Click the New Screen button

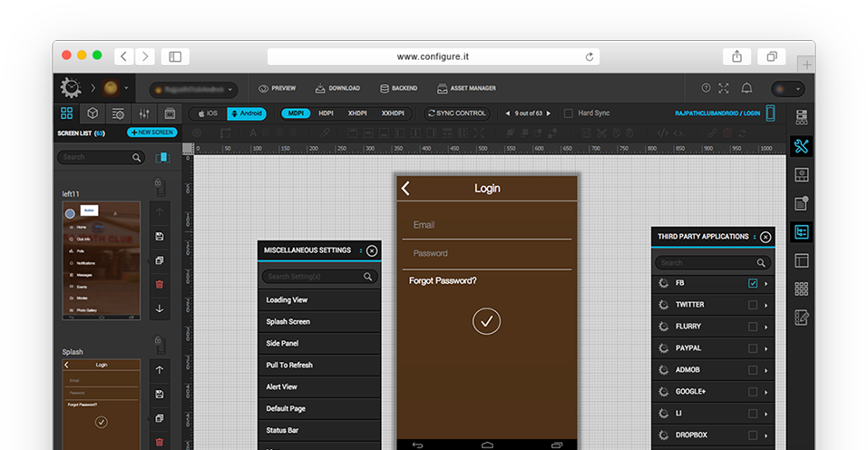(152, 132)
